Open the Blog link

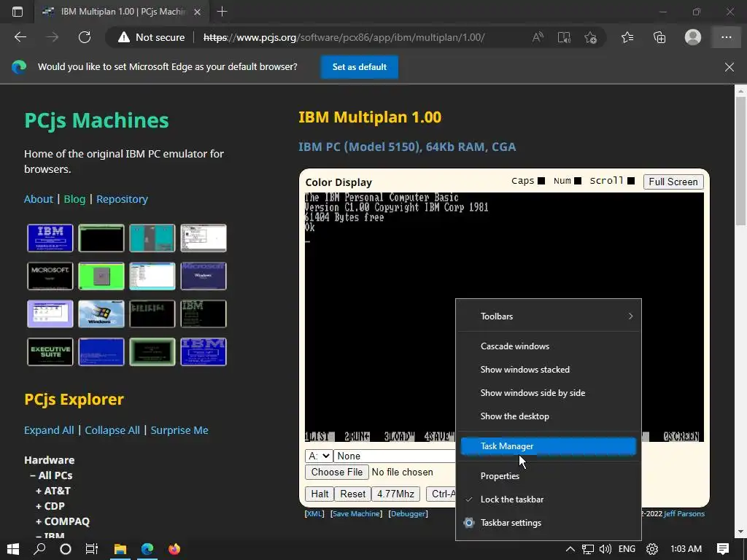[75, 199]
